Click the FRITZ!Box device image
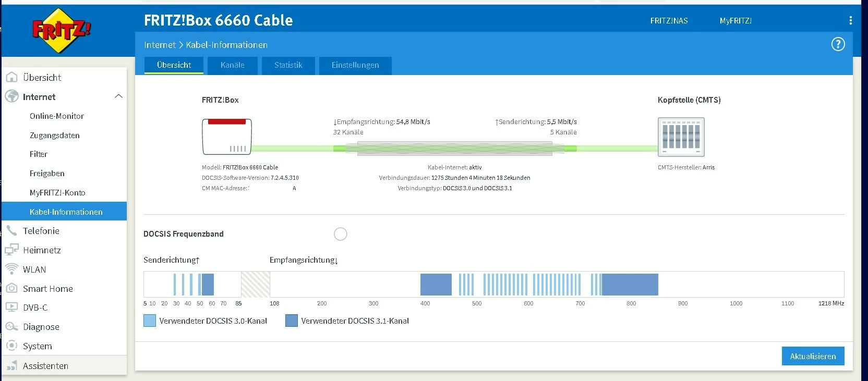 pyautogui.click(x=227, y=137)
